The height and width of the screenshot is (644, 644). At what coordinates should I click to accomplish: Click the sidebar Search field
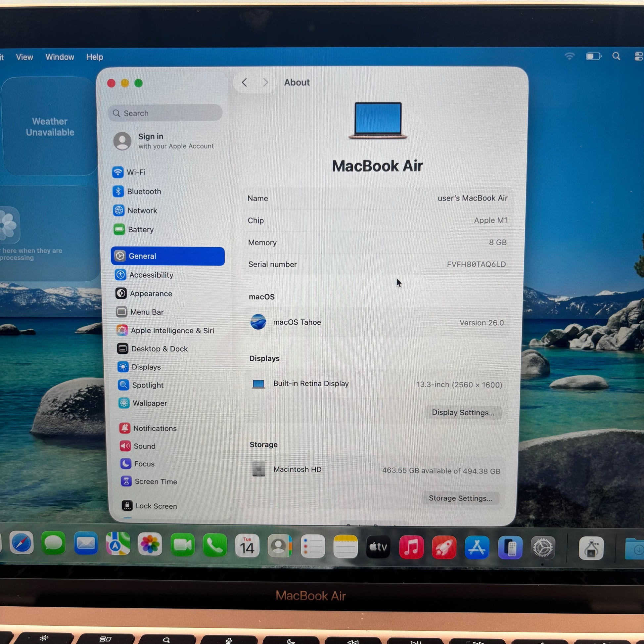165,113
